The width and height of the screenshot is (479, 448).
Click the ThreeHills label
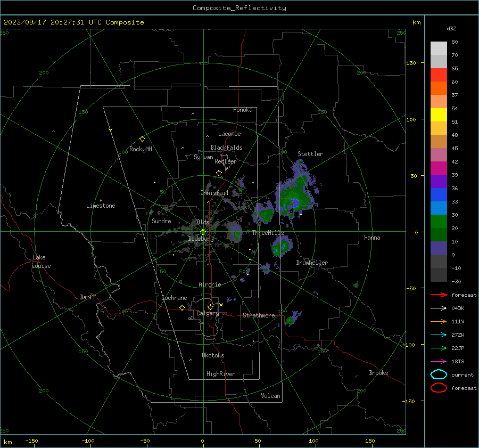pos(268,233)
